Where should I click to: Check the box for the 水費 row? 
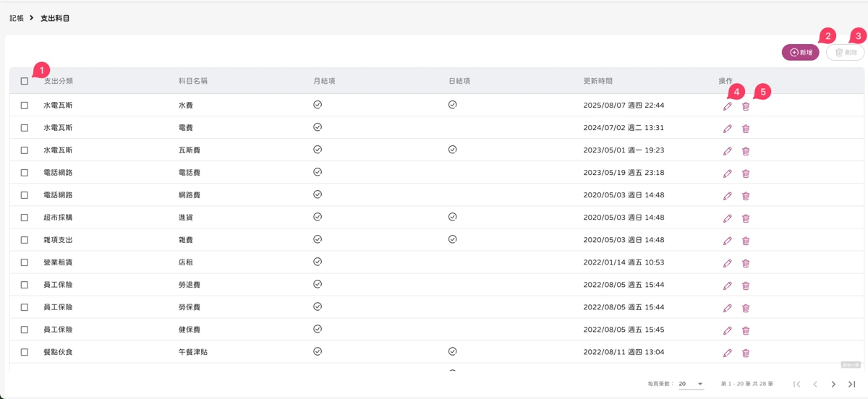25,106
